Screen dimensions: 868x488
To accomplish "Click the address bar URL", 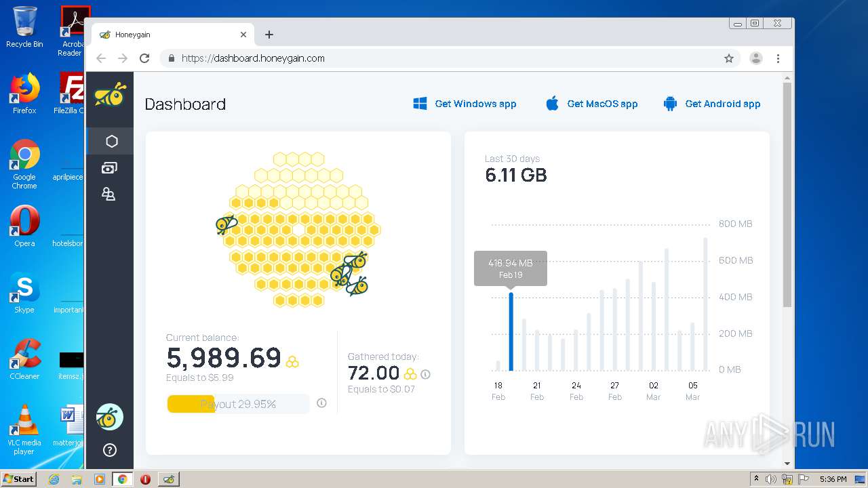I will (x=253, y=58).
